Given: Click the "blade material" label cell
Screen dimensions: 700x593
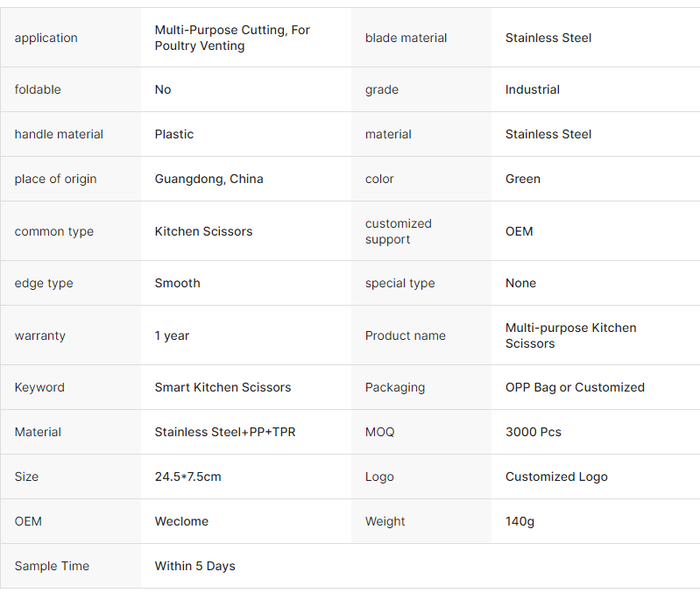Looking at the screenshot, I should click(x=406, y=38).
